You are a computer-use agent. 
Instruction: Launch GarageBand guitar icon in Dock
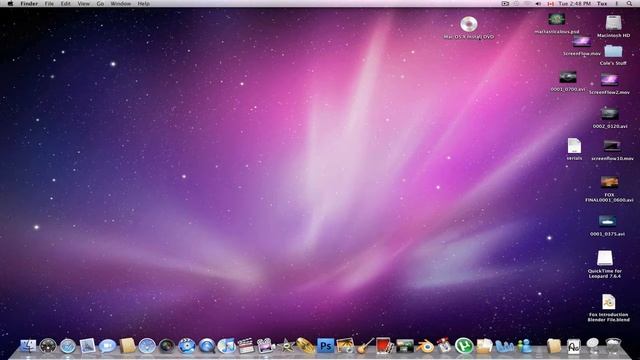[x=365, y=346]
